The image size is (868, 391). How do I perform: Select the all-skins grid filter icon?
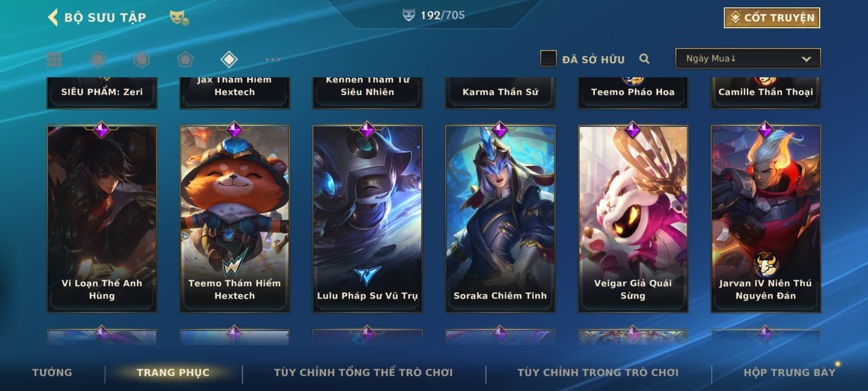coord(54,59)
